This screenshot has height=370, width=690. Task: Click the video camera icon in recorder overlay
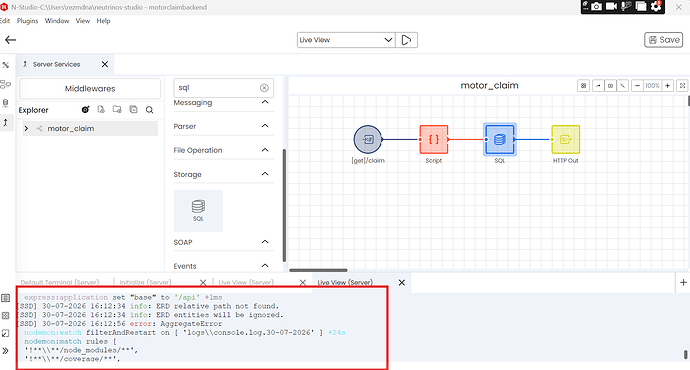[611, 6]
